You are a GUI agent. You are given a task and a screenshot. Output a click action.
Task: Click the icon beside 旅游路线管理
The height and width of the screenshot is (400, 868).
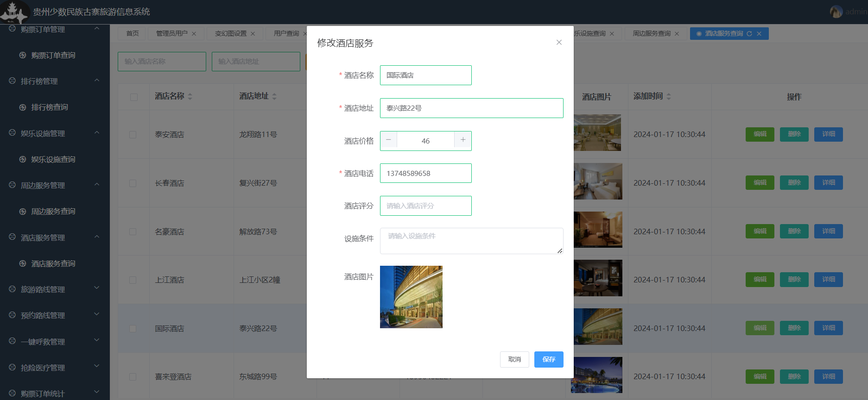coord(13,289)
